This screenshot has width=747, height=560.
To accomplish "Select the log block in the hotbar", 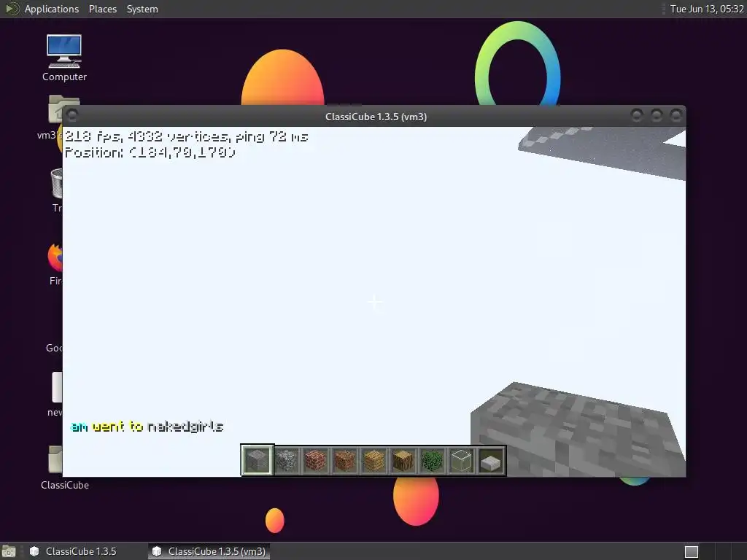I will pyautogui.click(x=403, y=461).
